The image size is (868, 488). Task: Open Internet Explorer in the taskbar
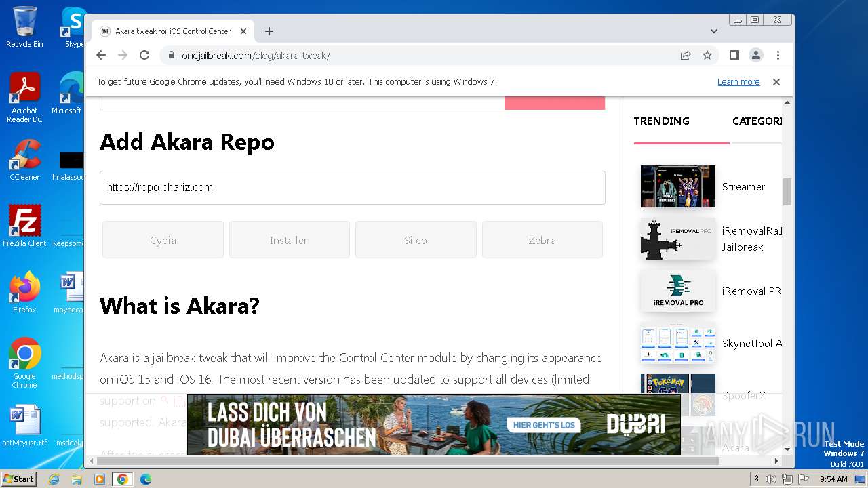[54, 479]
